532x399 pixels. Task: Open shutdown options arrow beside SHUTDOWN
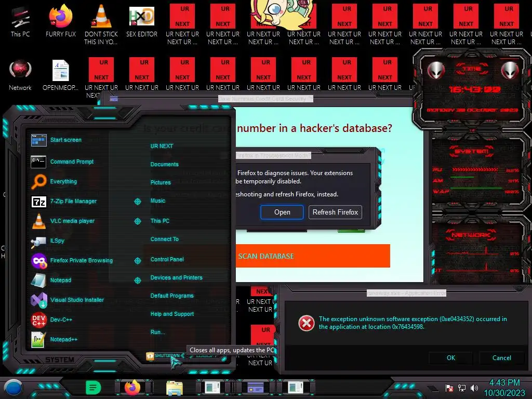click(x=182, y=355)
